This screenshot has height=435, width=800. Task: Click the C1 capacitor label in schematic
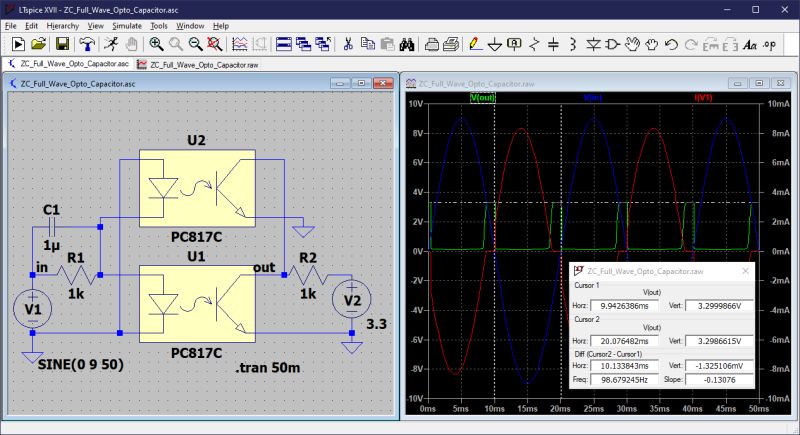point(51,210)
